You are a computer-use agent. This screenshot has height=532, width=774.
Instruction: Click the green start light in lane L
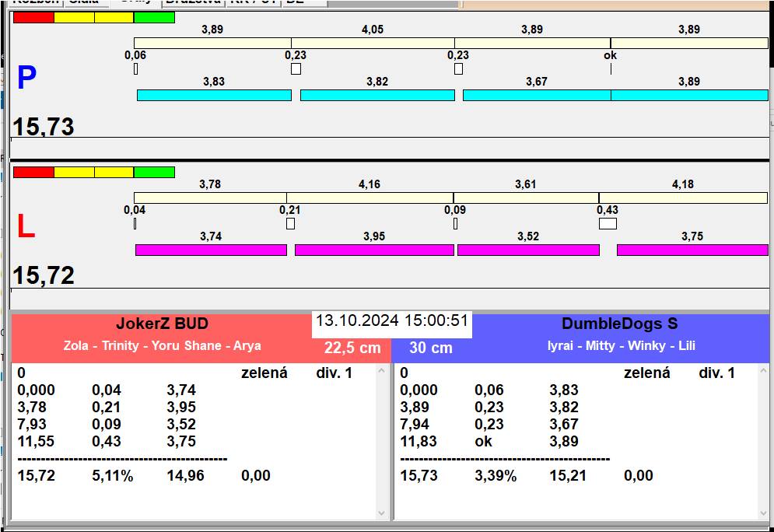[x=154, y=172]
